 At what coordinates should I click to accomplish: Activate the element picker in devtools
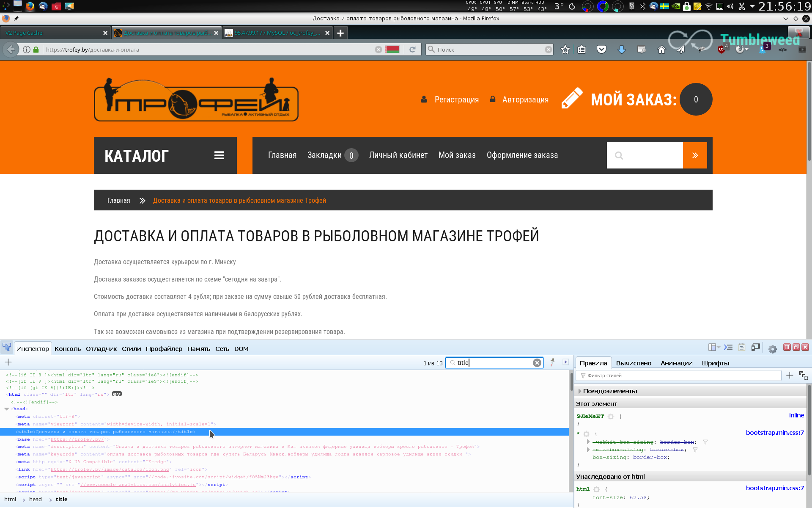[7, 348]
